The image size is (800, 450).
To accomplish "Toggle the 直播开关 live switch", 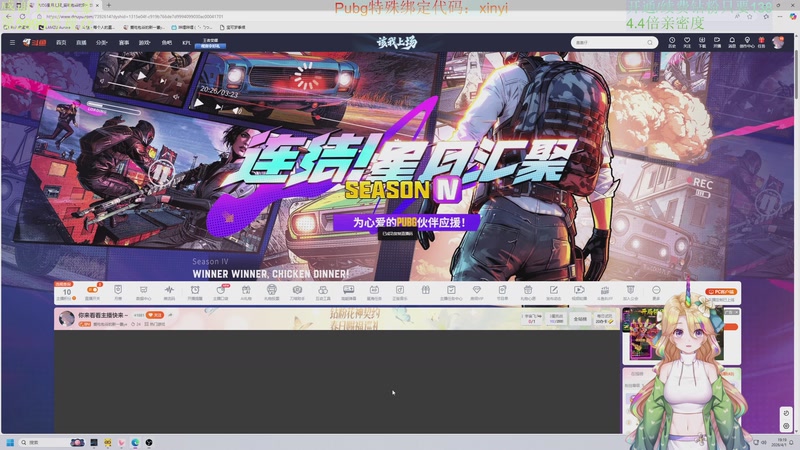I will pyautogui.click(x=92, y=292).
